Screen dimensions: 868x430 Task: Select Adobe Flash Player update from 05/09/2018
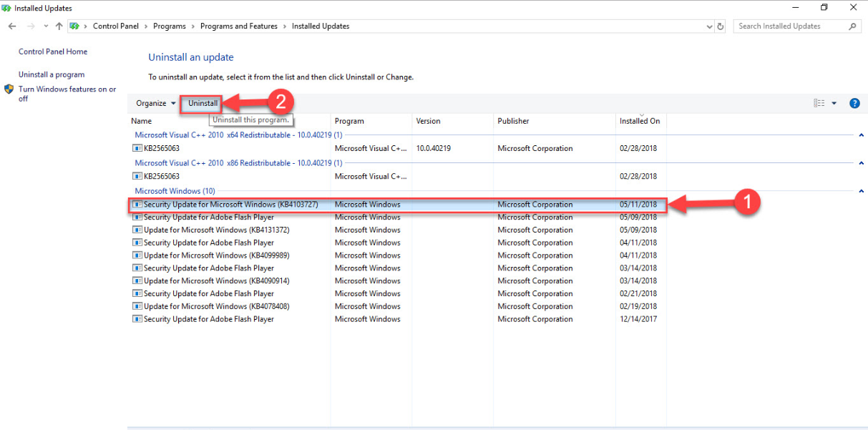click(x=398, y=218)
